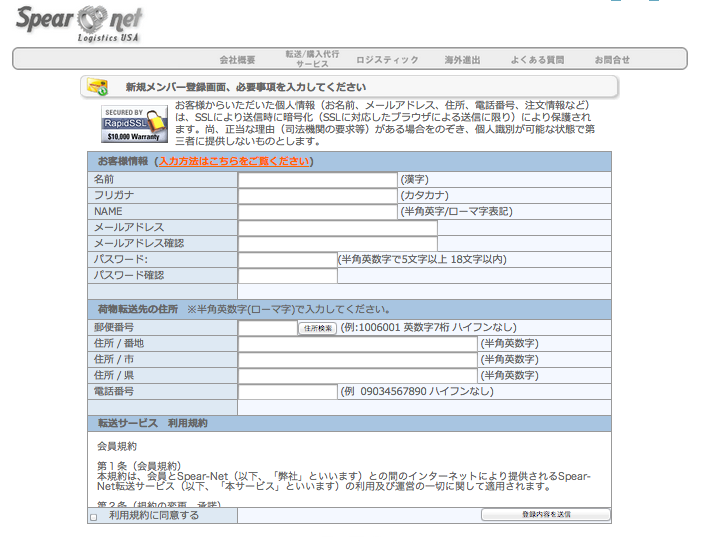Click the 例 09034567890 ハイフンなし hint
This screenshot has width=719, height=537.
click(417, 392)
